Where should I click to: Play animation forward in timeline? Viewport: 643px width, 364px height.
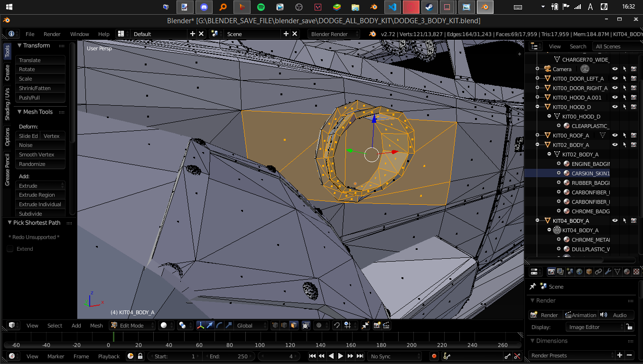click(x=341, y=356)
